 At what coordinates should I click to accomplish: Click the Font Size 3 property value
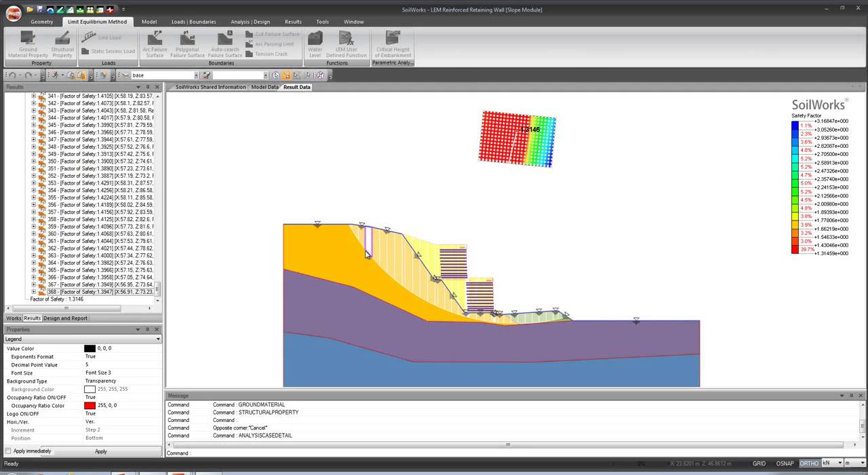point(98,373)
